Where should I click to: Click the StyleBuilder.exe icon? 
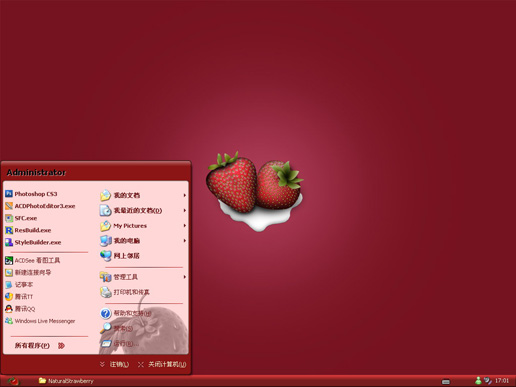[9, 242]
